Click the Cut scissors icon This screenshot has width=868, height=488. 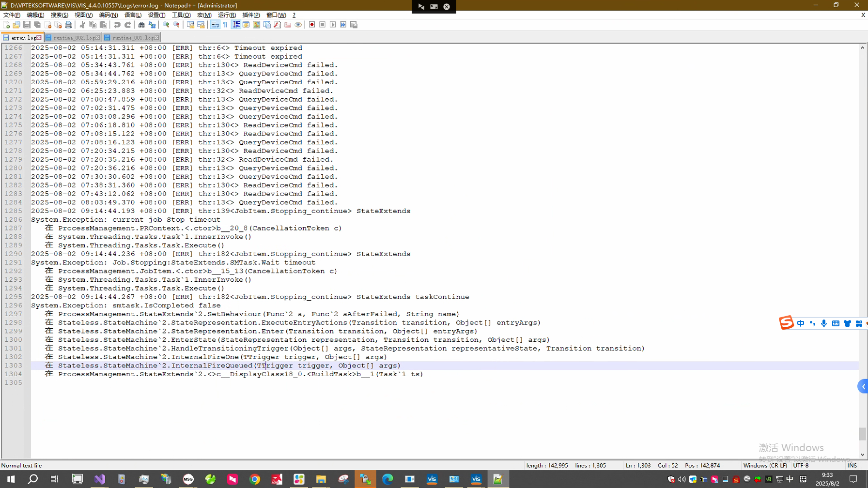(82, 25)
